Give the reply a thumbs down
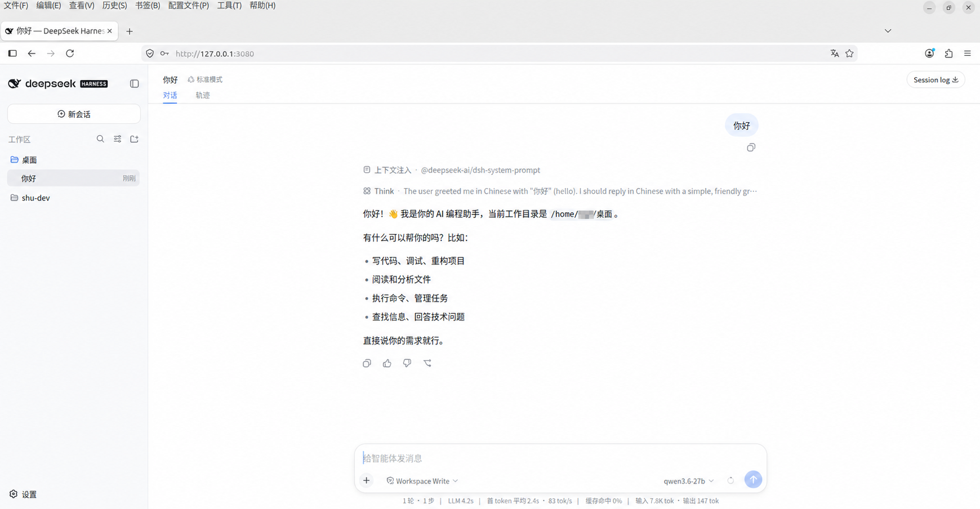The height and width of the screenshot is (509, 980). pyautogui.click(x=407, y=363)
